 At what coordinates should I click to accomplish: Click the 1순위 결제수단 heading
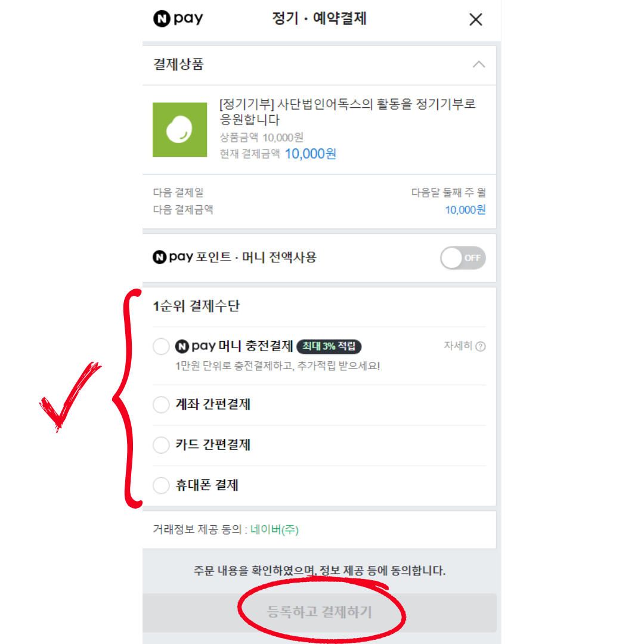click(x=196, y=306)
